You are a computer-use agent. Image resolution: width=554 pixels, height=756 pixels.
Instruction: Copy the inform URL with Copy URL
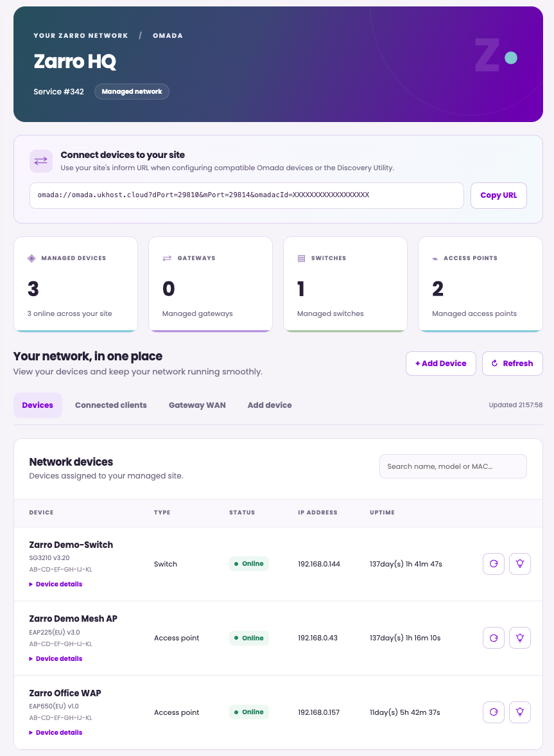499,195
